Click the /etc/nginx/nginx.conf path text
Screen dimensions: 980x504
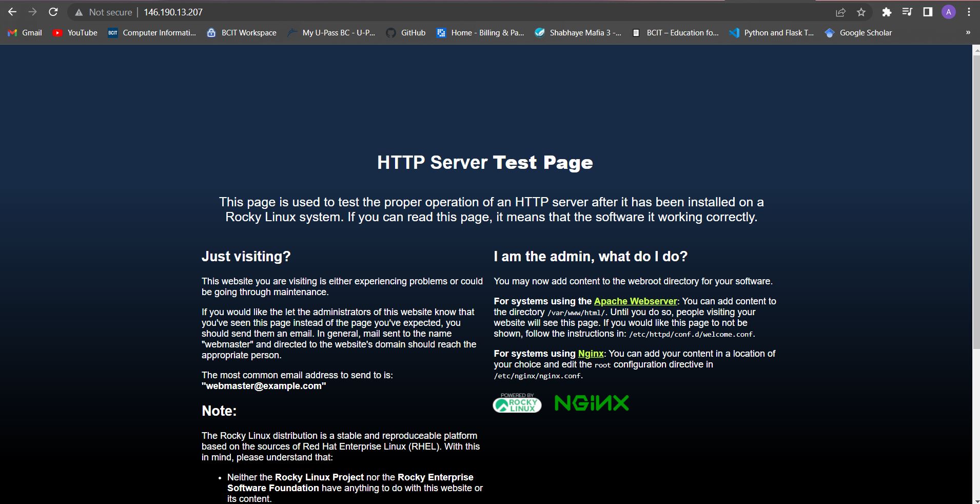tap(538, 376)
